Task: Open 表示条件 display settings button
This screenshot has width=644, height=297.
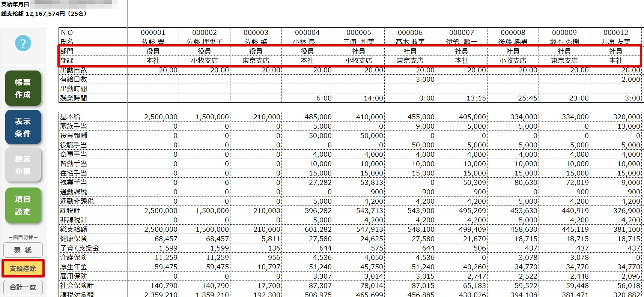Action: 23,127
